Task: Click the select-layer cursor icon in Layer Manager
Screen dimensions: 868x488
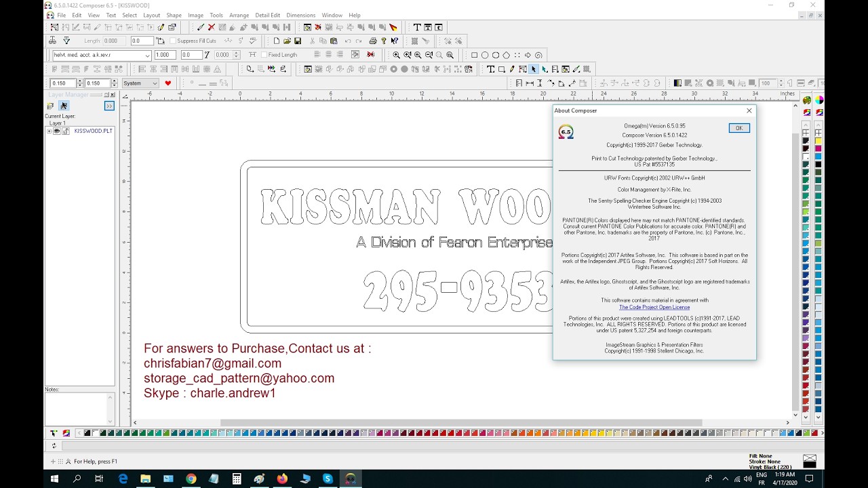Action: coord(64,106)
